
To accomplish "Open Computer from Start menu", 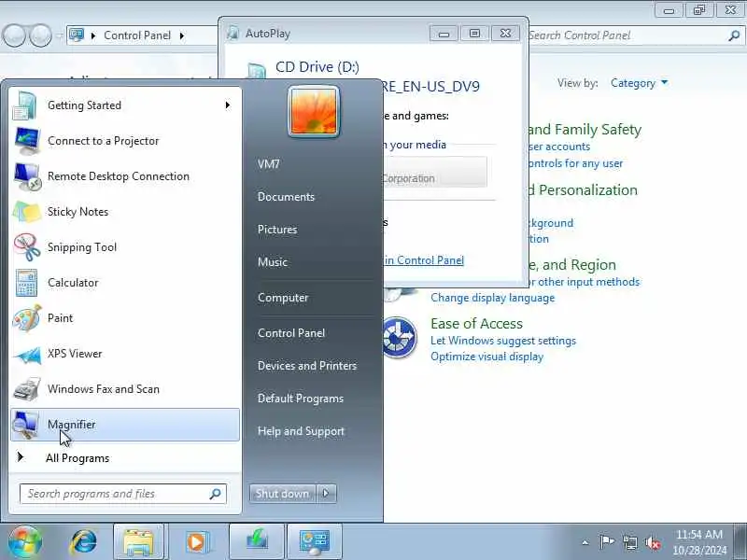I will click(283, 298).
